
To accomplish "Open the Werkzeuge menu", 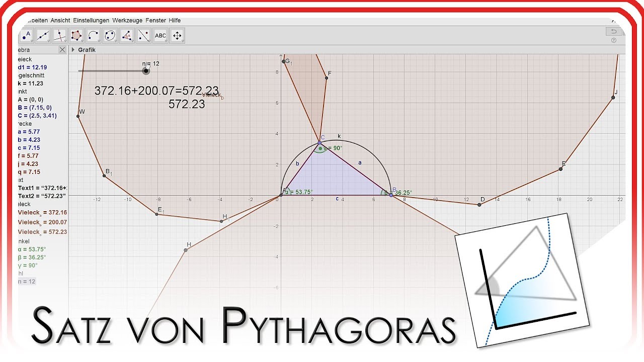I will (128, 21).
